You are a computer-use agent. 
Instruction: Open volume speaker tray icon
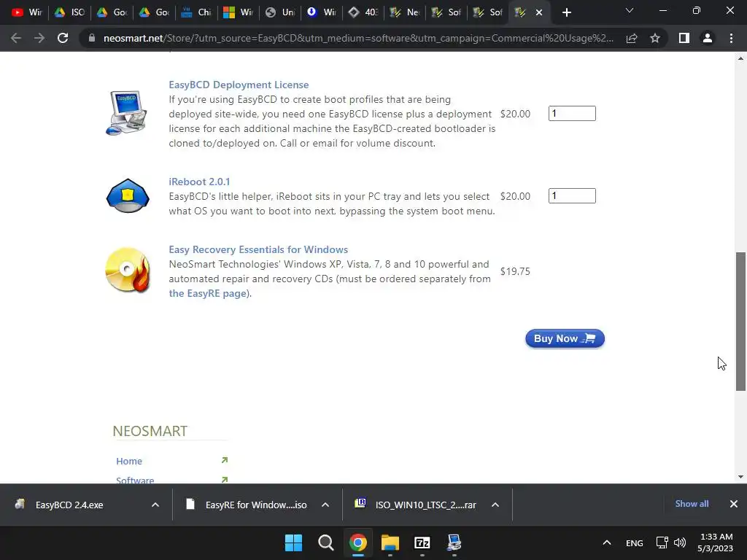(680, 542)
